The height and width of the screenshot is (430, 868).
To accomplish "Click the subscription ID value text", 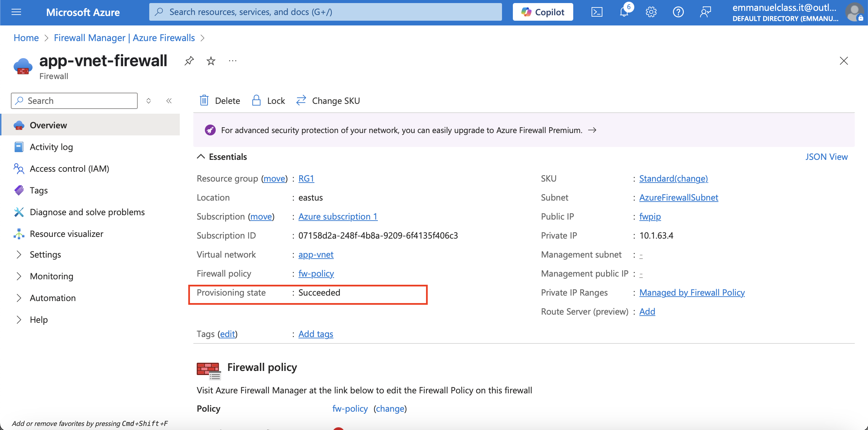I will point(378,236).
